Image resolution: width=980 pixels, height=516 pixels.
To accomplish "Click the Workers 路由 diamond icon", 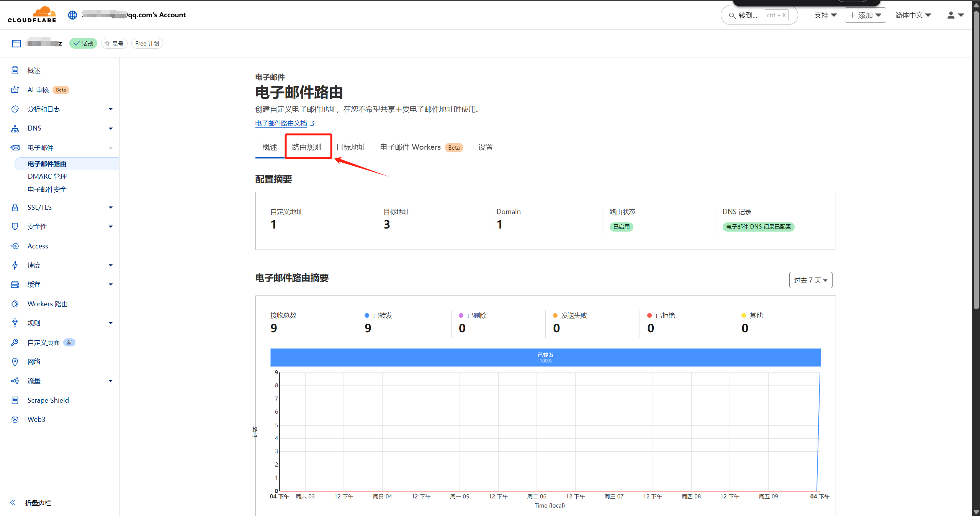I will click(x=15, y=304).
